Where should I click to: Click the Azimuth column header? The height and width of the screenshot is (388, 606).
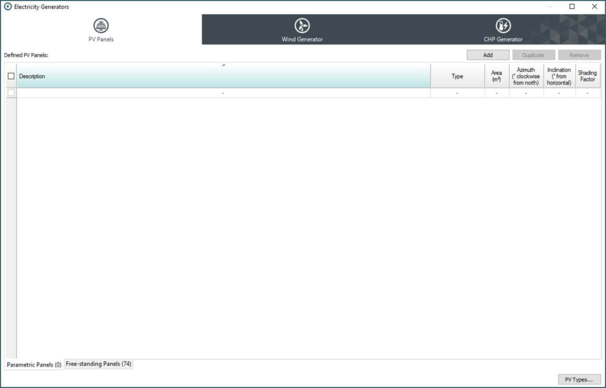click(x=526, y=76)
